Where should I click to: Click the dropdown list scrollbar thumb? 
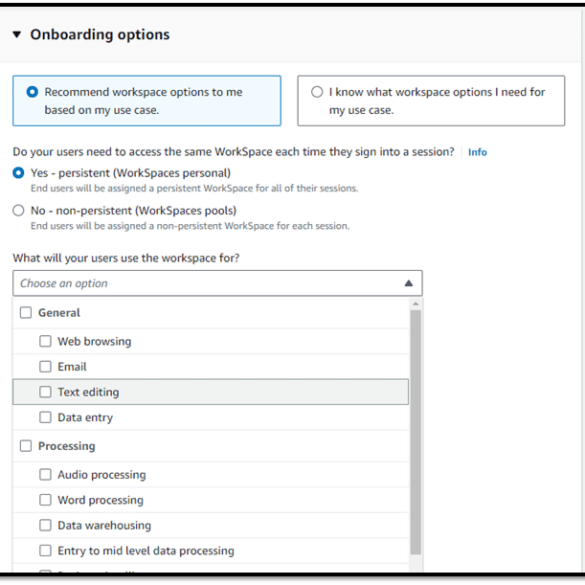click(416, 432)
